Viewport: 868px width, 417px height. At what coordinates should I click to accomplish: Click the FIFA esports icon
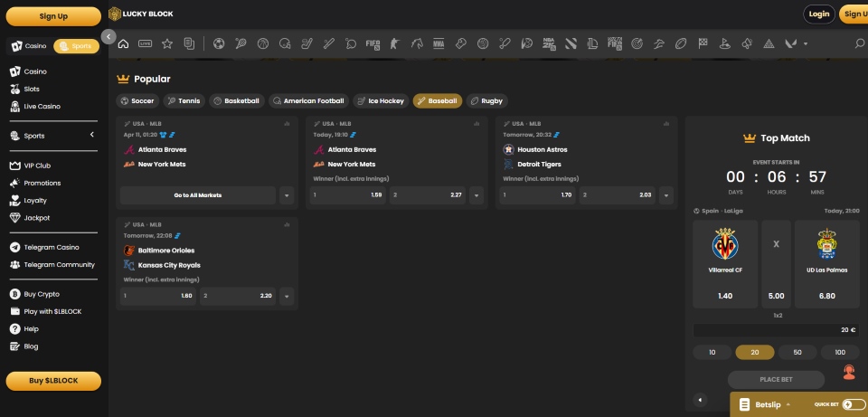(373, 43)
